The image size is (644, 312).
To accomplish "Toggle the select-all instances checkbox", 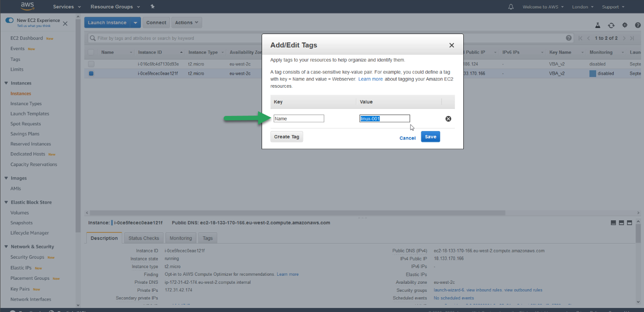I will [x=91, y=52].
